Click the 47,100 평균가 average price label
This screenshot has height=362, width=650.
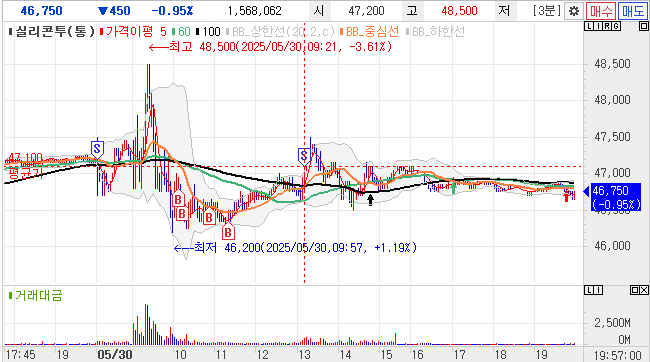25,165
